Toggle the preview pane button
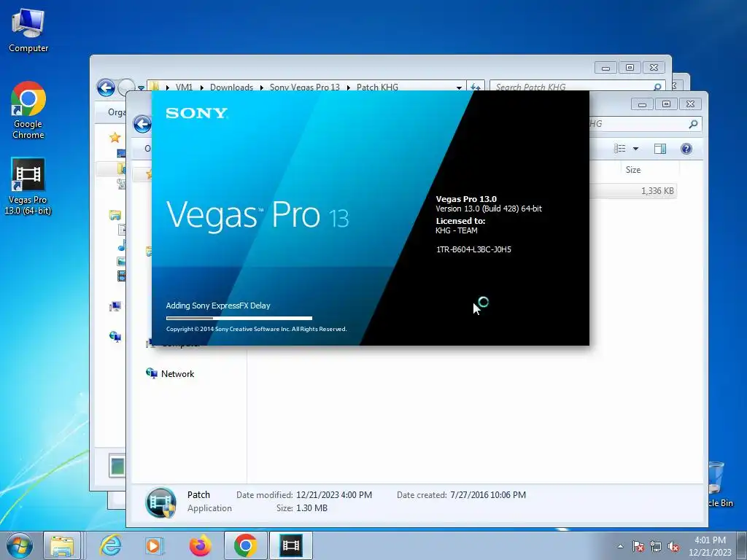 (659, 149)
